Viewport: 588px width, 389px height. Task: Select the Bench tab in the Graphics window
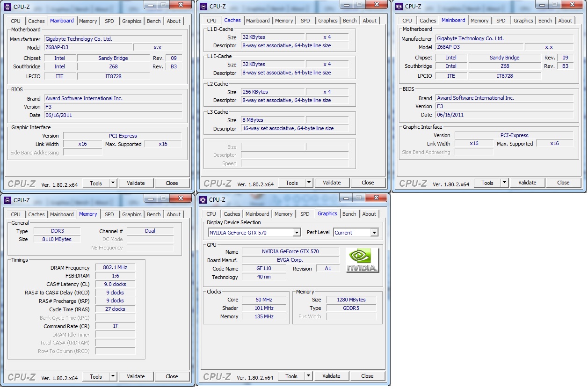349,214
